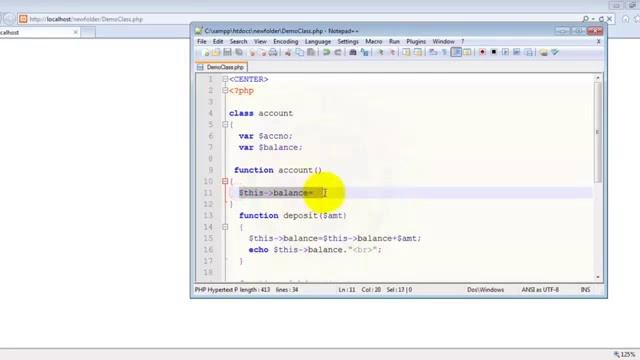Collapse the deposit function fold at line 14

[225, 227]
